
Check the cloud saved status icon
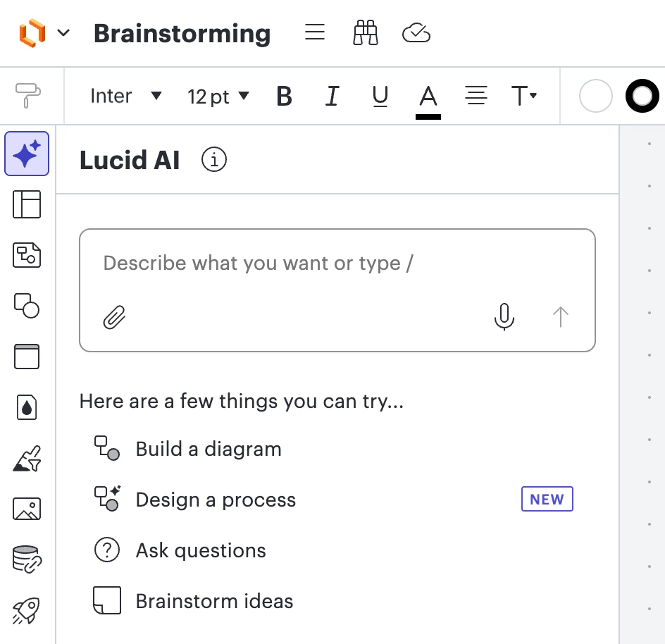[x=416, y=32]
